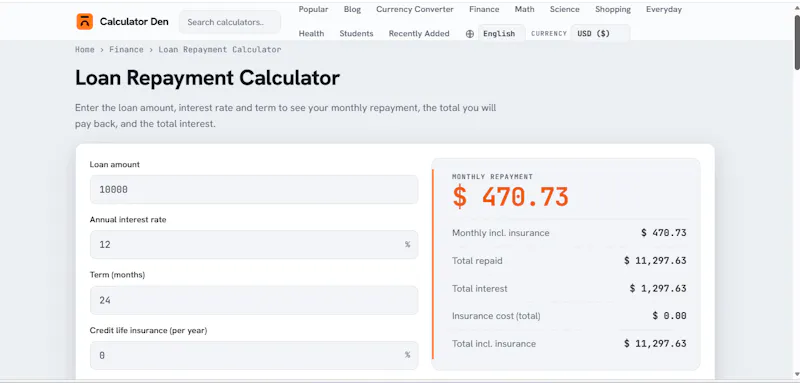Open the Science category
Image resolution: width=800 pixels, height=383 pixels.
click(x=564, y=9)
